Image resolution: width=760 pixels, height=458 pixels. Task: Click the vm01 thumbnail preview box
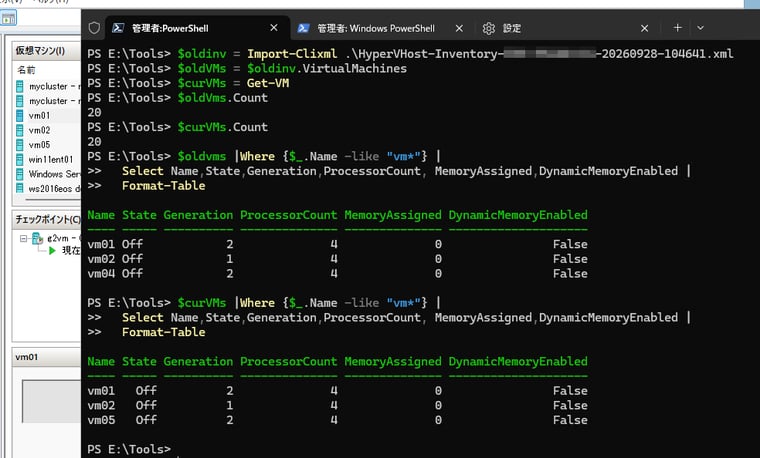[x=51, y=401]
